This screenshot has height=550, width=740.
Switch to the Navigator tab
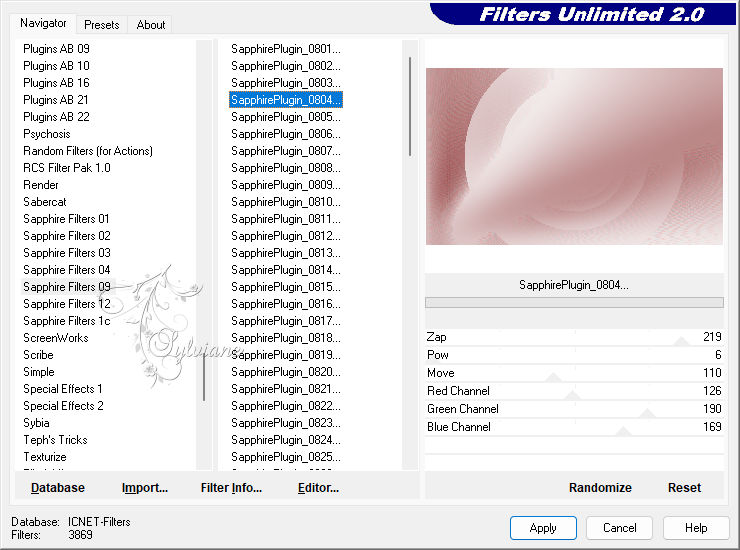[43, 23]
